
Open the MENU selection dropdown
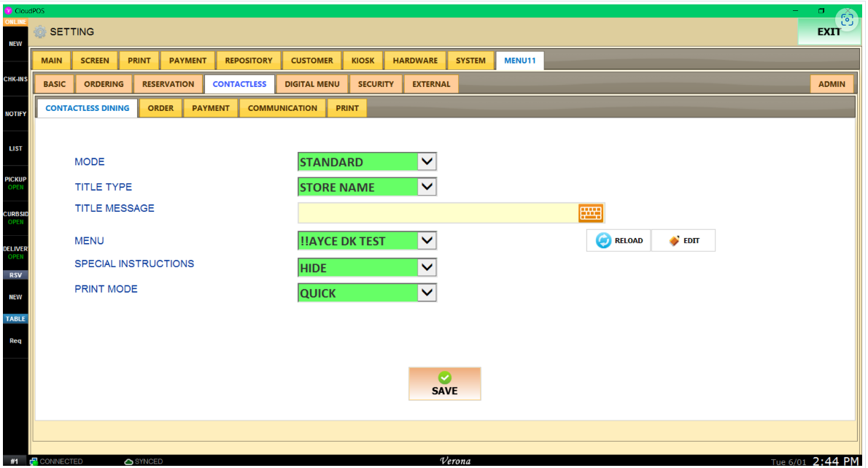coord(427,240)
